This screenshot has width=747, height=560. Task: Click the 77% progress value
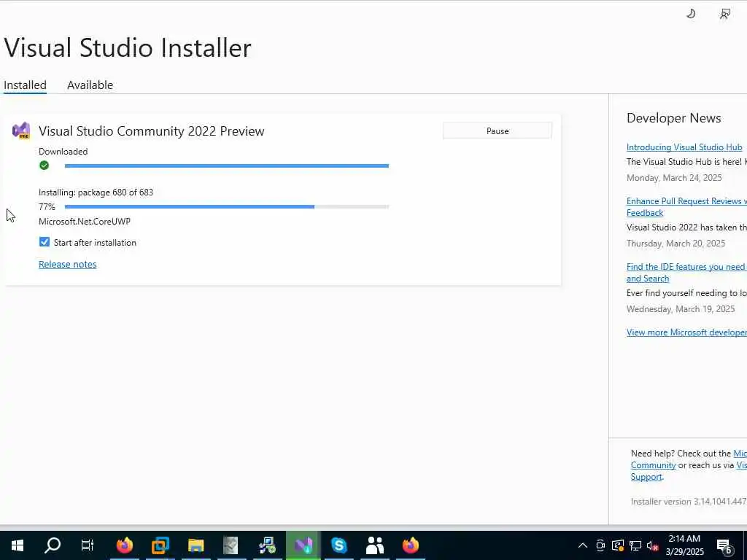47,206
